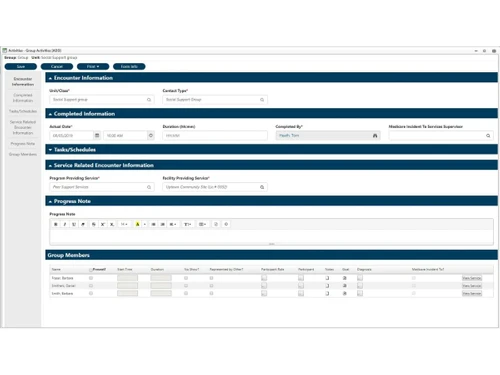Click search icon in Program Providing Service field
The image size is (500, 375).
[149, 187]
